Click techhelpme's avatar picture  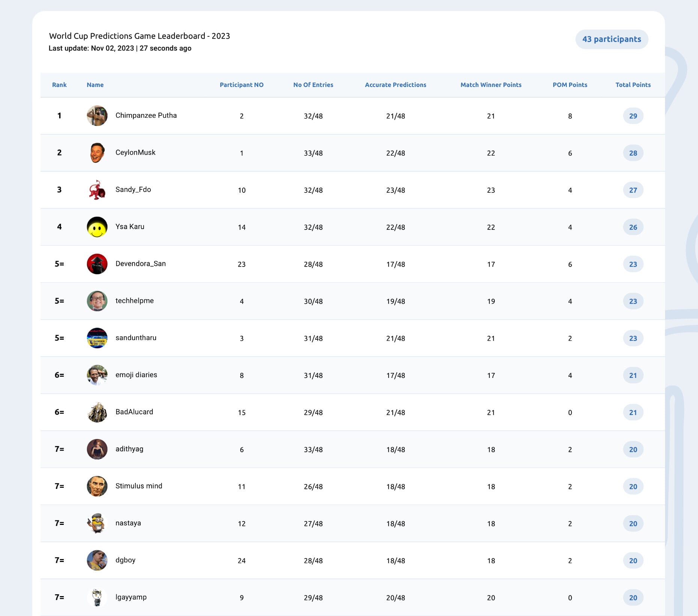(x=97, y=301)
